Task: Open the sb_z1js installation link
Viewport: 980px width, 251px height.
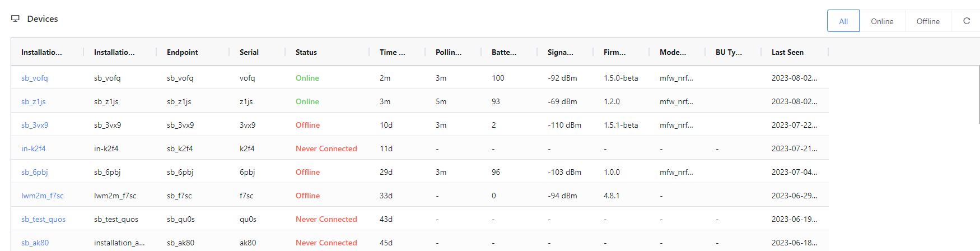Action: [34, 101]
